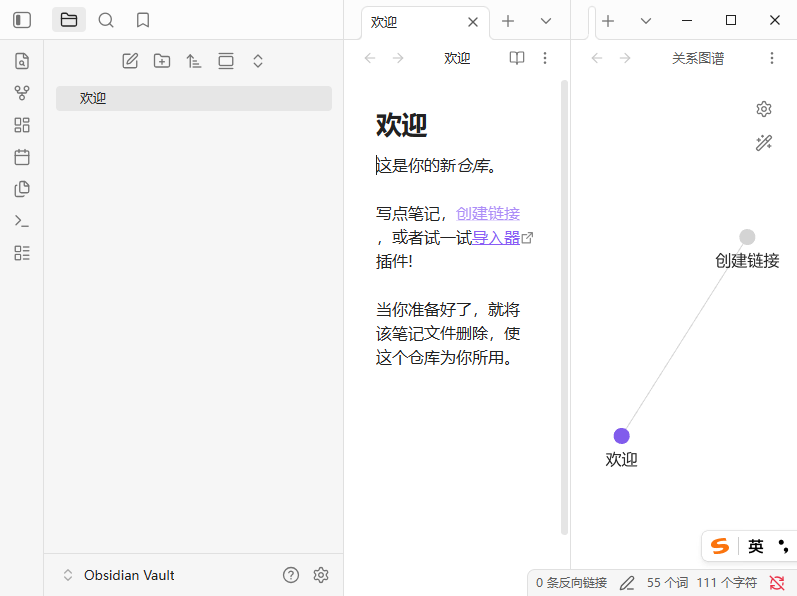The height and width of the screenshot is (596, 797).
Task: Click Sogou input method S logo
Action: [x=720, y=546]
